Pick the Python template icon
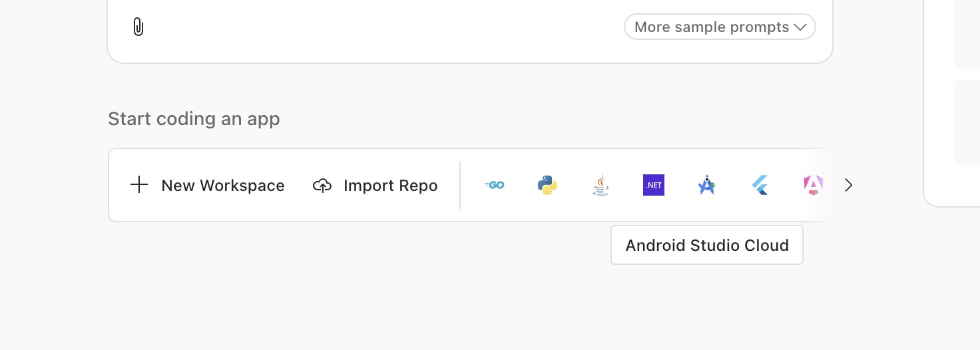The image size is (980, 350). 547,185
